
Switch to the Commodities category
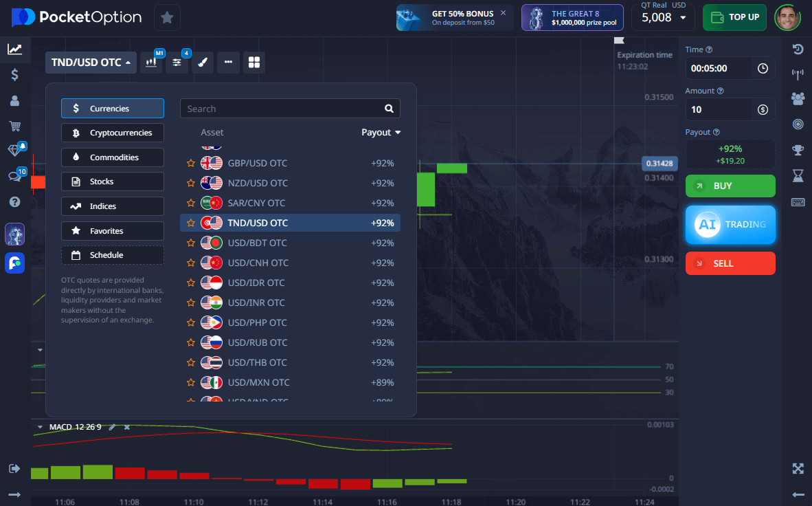(113, 157)
